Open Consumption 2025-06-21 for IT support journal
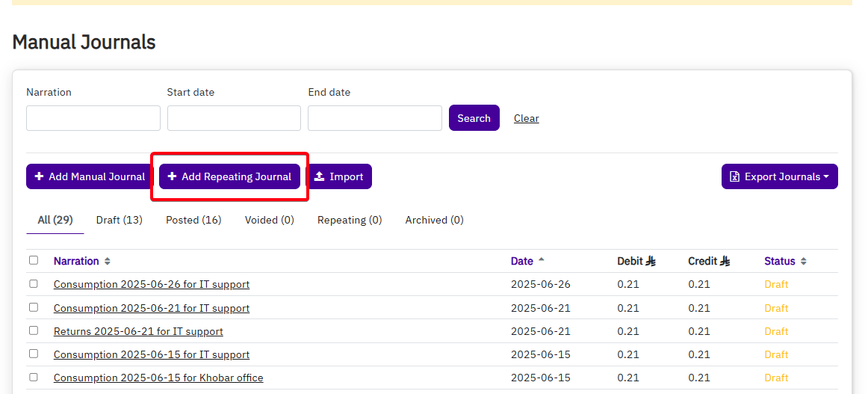The height and width of the screenshot is (394, 868). 152,308
